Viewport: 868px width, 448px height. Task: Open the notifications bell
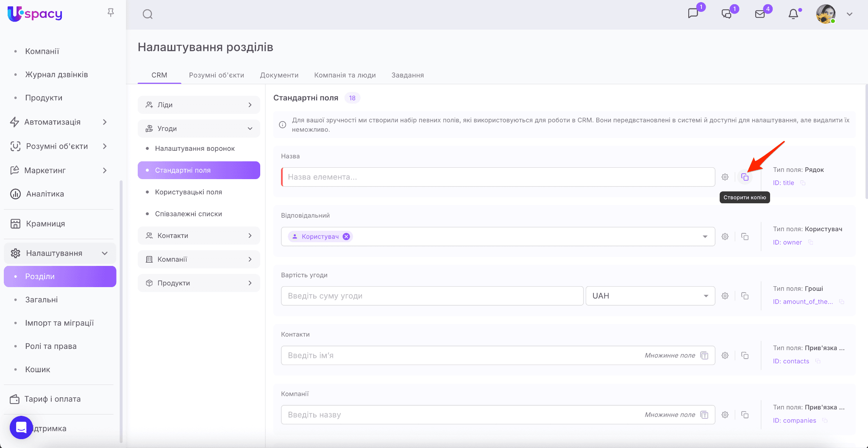pyautogui.click(x=793, y=14)
